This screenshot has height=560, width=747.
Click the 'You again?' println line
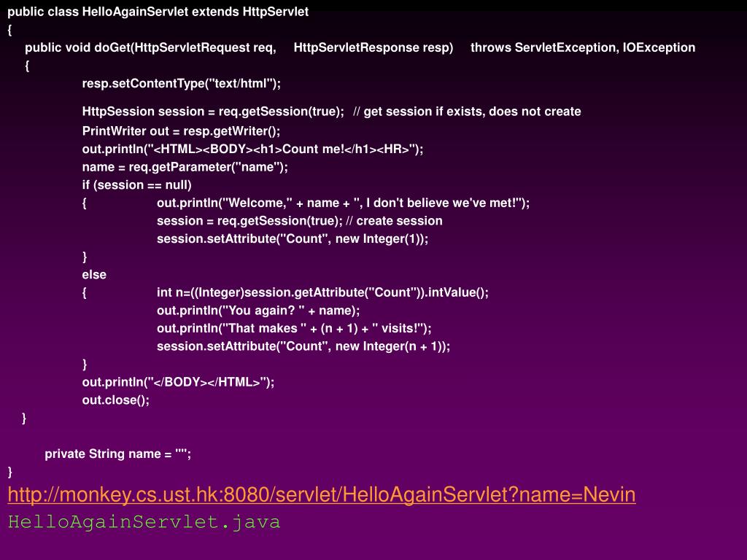tap(258, 311)
